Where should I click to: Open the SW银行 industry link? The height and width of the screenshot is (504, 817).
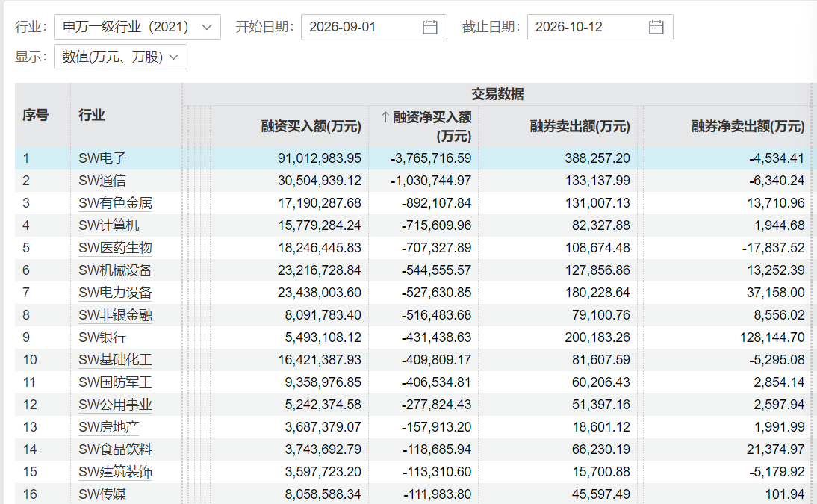click(102, 337)
